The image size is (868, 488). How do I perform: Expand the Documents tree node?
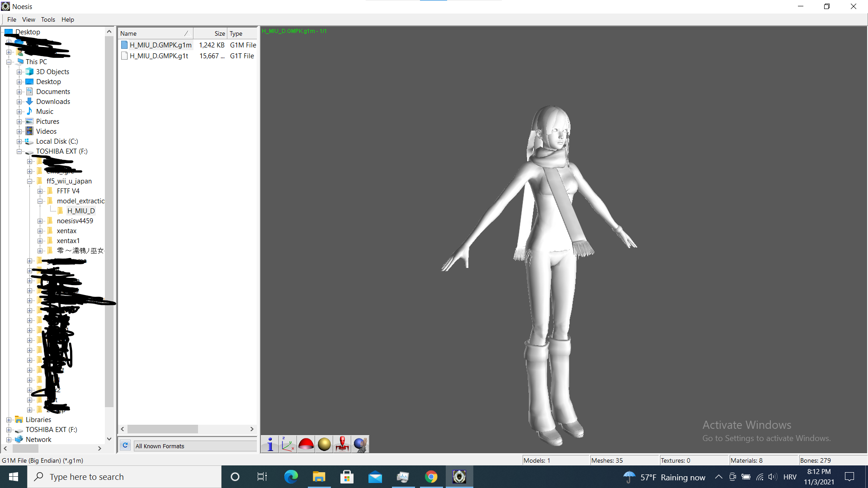19,92
